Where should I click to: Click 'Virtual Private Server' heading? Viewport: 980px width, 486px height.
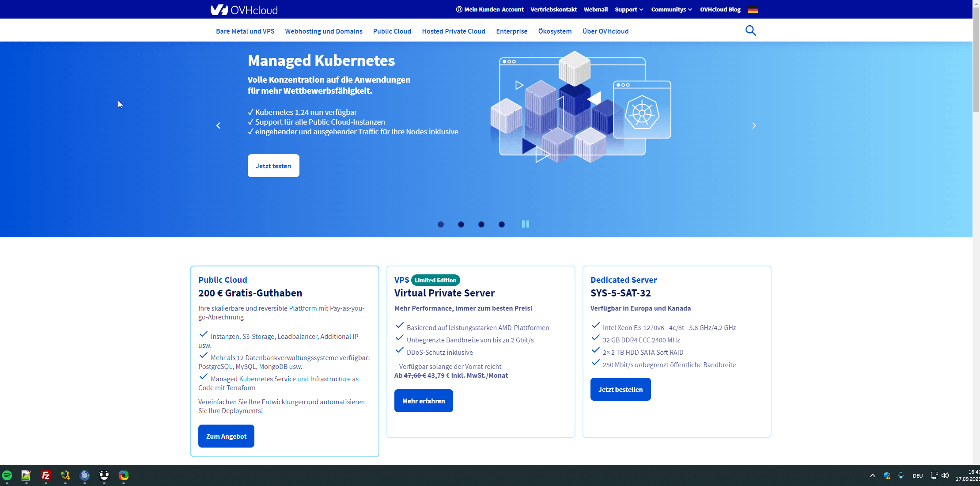pos(444,293)
